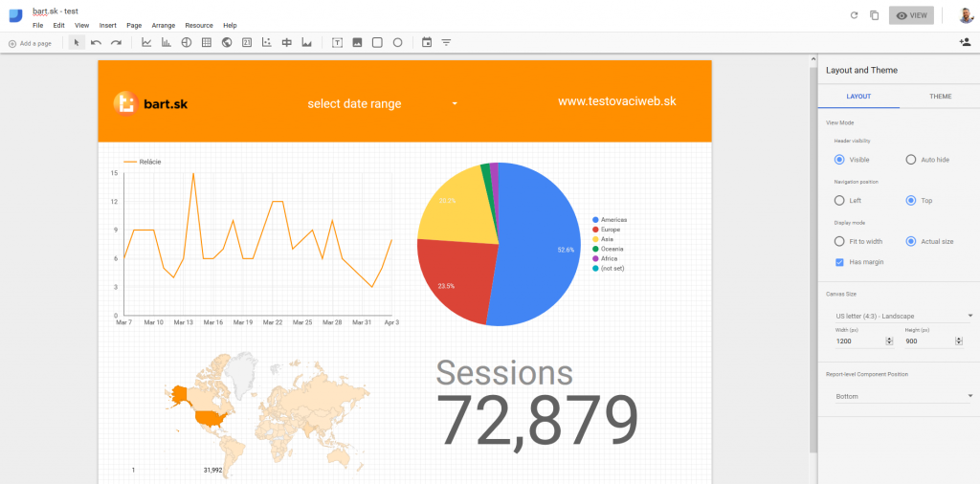Switch to the THEME tab
Viewport: 980px width, 484px height.
[x=940, y=97]
